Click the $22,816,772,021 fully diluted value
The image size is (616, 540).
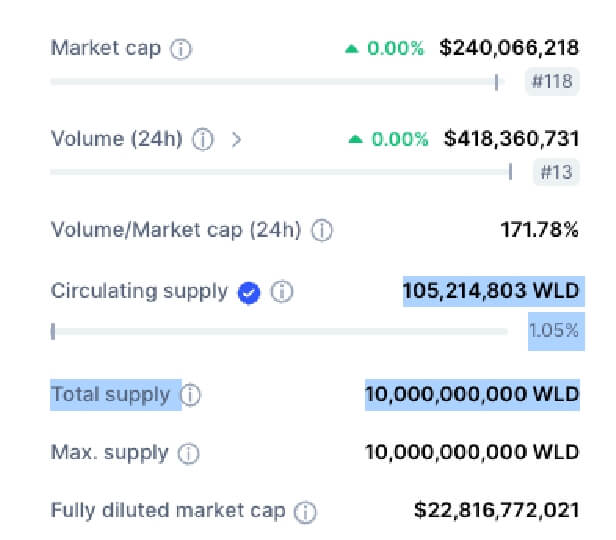click(497, 510)
